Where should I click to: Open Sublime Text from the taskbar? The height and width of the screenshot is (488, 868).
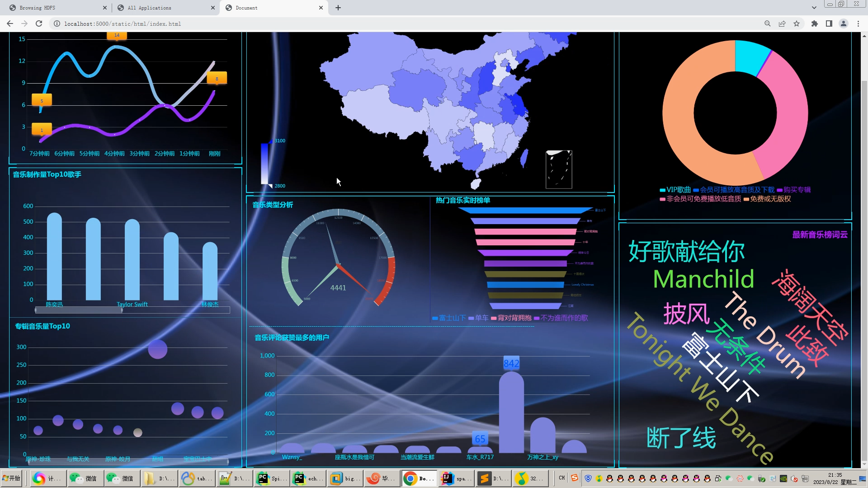click(493, 478)
